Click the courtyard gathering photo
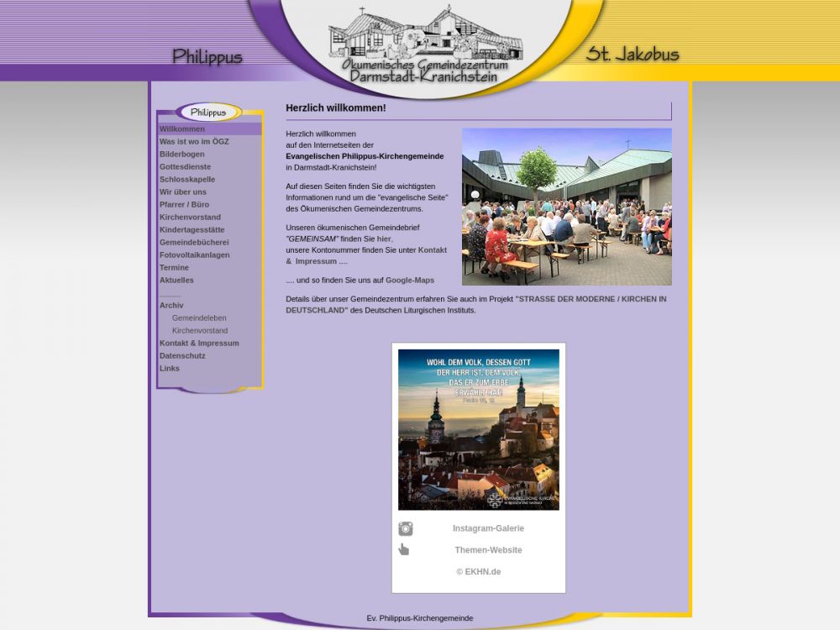Screen dimensions: 840x630 click(566, 207)
